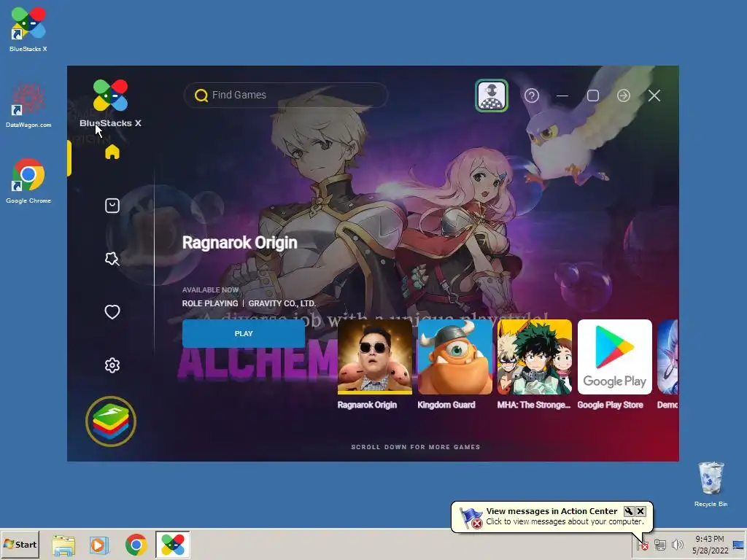The image size is (747, 560).
Task: Click the Google Play Store label text
Action: click(x=611, y=405)
